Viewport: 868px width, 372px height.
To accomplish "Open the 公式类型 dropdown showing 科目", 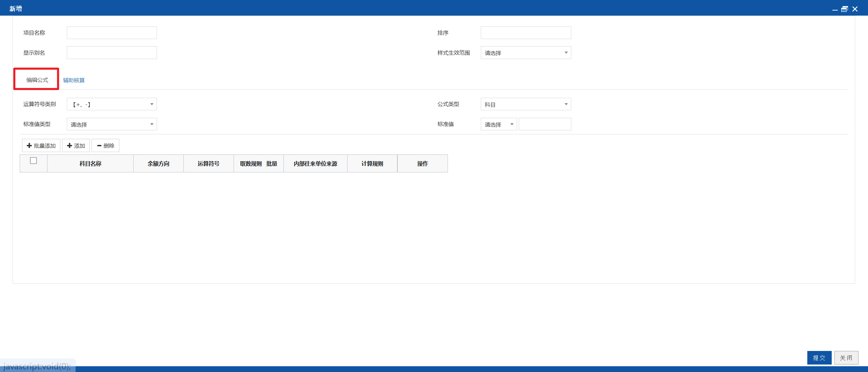I will pyautogui.click(x=526, y=104).
